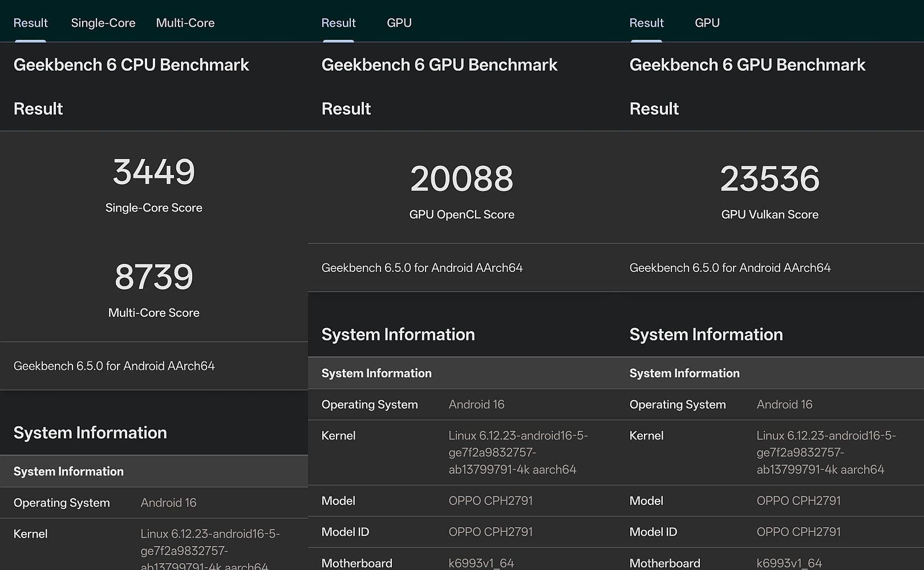Open the Result tab above the Vulkan score panel
924x570 pixels.
tap(646, 23)
